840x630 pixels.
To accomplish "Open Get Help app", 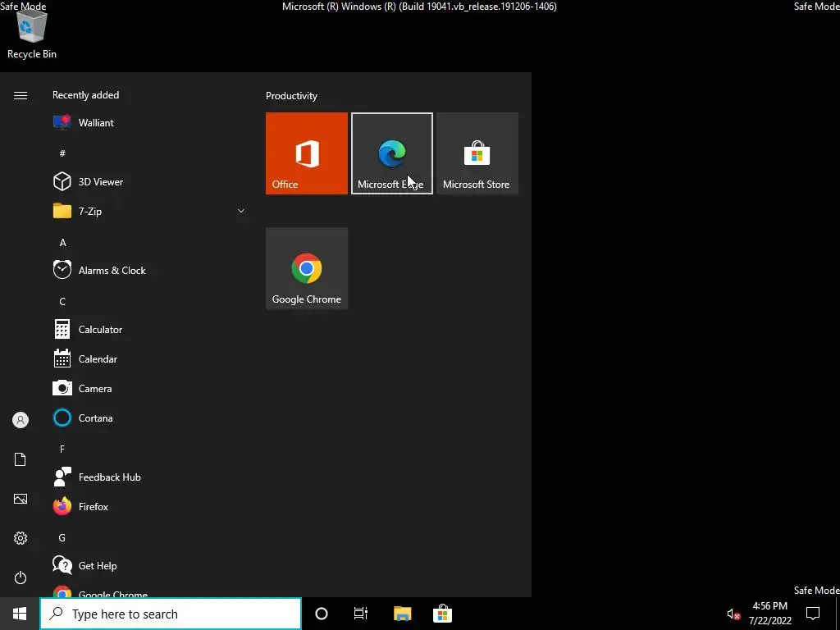I will 149,566.
